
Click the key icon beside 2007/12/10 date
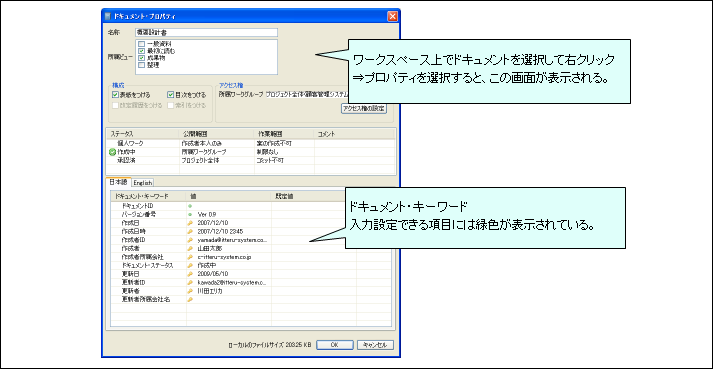(190, 223)
